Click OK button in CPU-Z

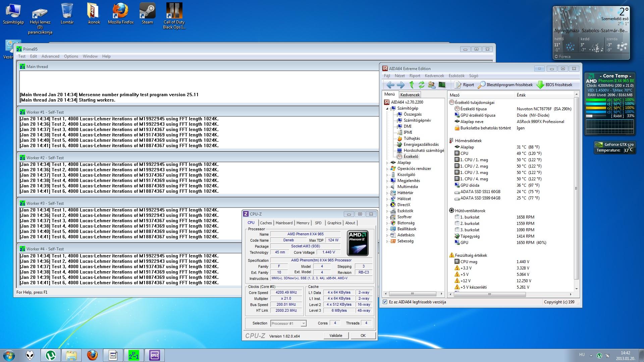coord(363,336)
